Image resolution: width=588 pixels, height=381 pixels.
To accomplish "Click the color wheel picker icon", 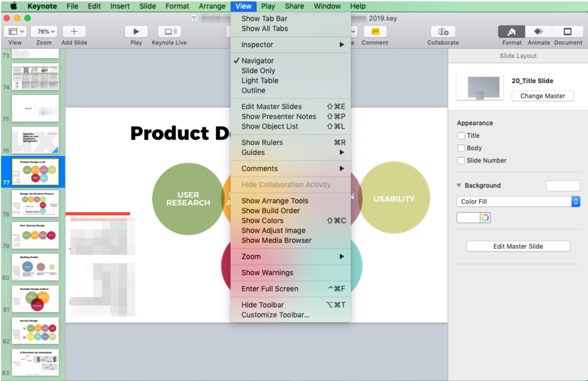I will [x=485, y=217].
